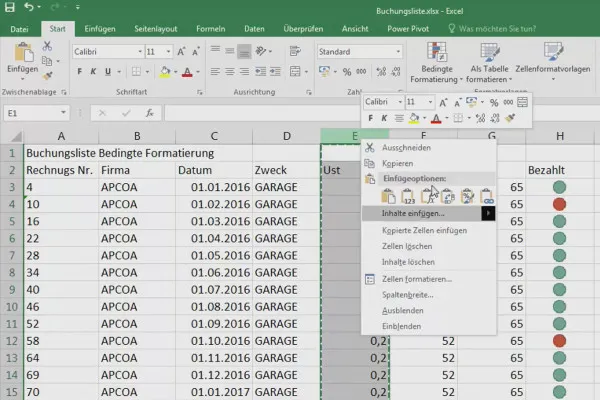Cut selection using ribbon scissors icon
Screen dimensions: 600x400
(x=47, y=46)
